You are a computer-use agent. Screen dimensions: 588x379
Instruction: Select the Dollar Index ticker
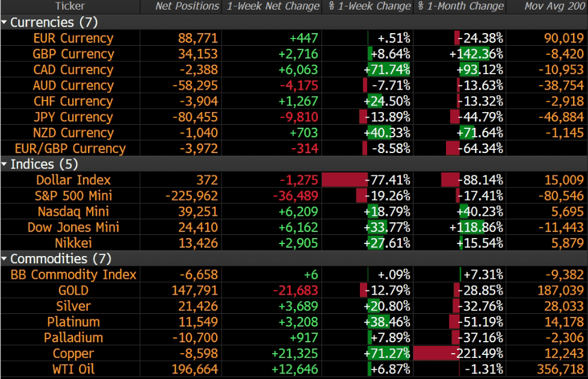click(73, 180)
